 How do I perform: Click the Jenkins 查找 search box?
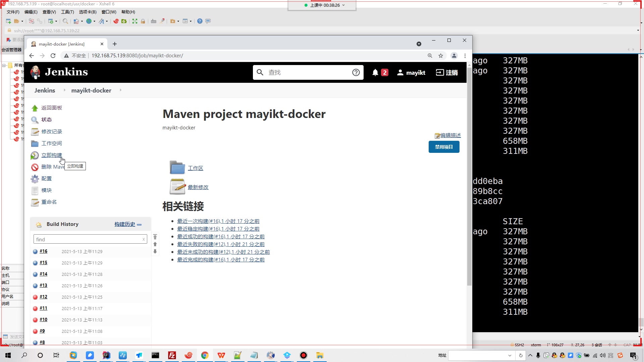pyautogui.click(x=308, y=72)
